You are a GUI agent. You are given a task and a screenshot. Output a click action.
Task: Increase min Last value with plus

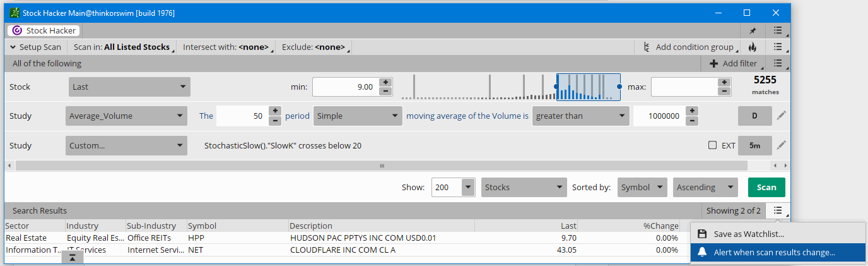[385, 82]
